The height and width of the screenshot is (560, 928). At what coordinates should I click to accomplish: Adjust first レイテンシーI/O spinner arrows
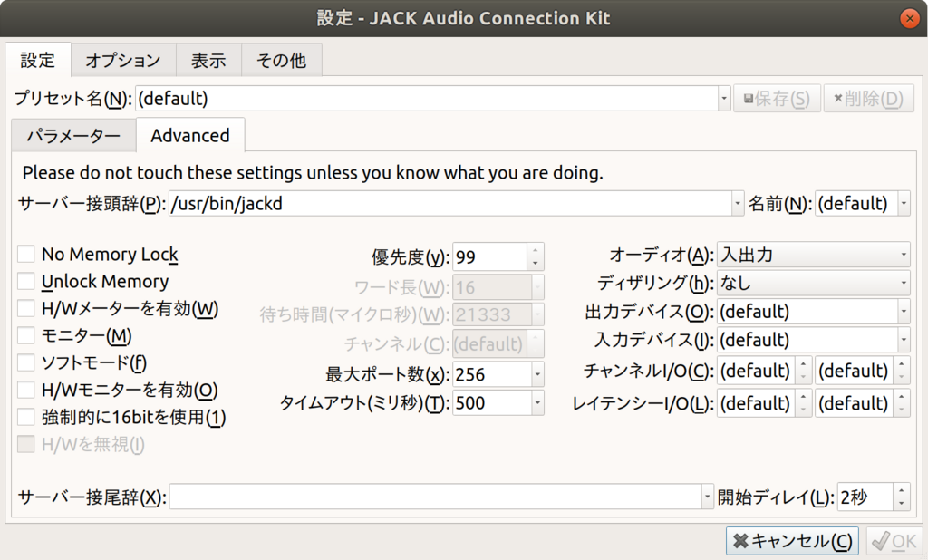[803, 403]
